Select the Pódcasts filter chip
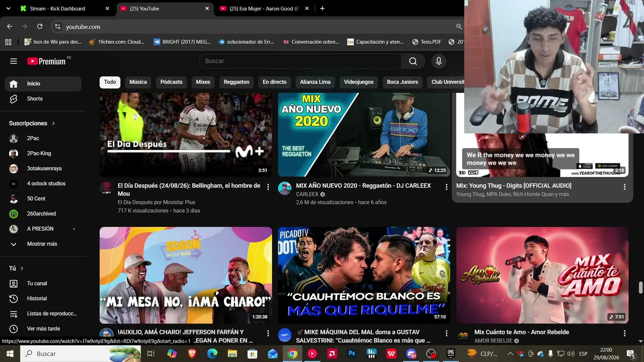 pos(172,82)
